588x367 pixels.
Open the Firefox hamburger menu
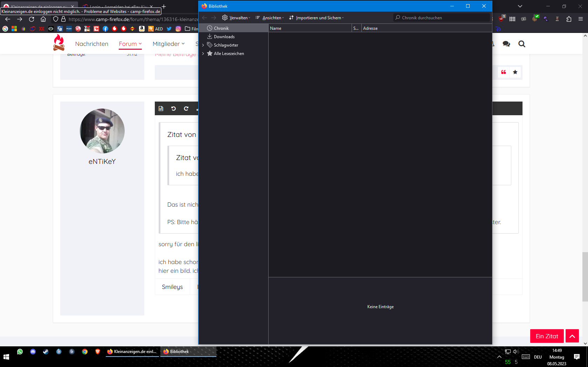[x=581, y=19]
